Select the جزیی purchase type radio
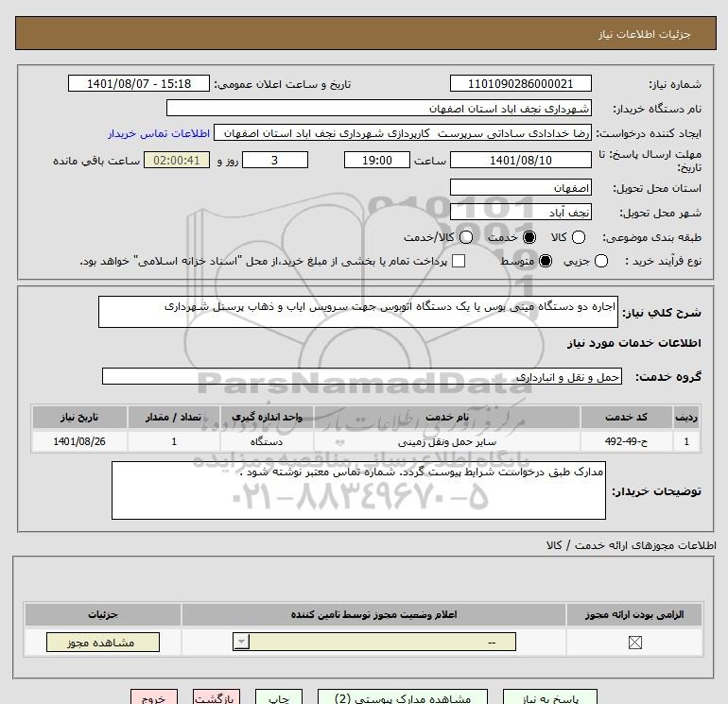 tap(599, 261)
